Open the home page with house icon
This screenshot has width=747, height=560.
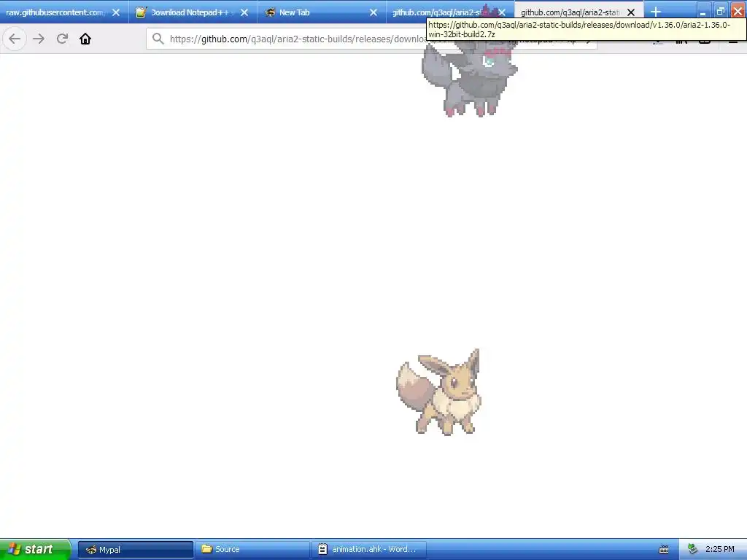tap(85, 39)
